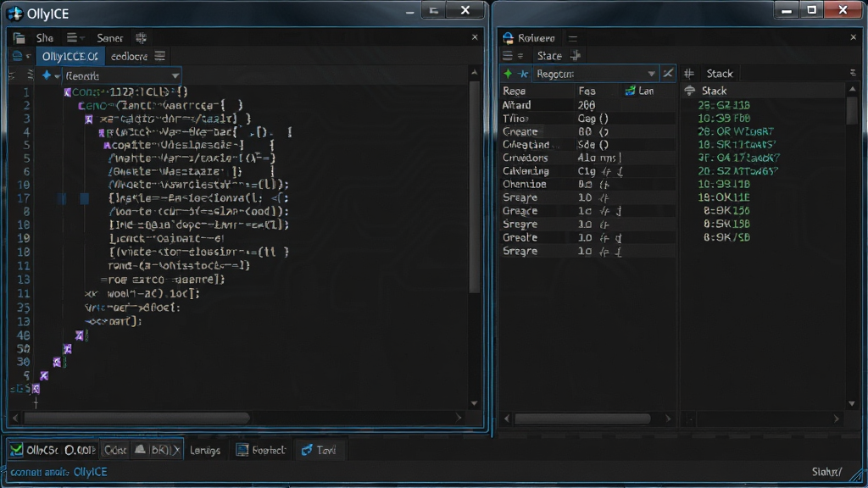The height and width of the screenshot is (488, 868).
Task: Collapse the purple fold marker on line 4
Action: [x=102, y=133]
